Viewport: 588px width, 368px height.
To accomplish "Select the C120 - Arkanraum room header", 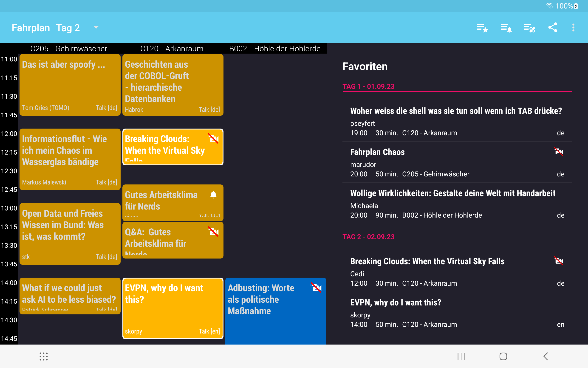I will pyautogui.click(x=172, y=49).
